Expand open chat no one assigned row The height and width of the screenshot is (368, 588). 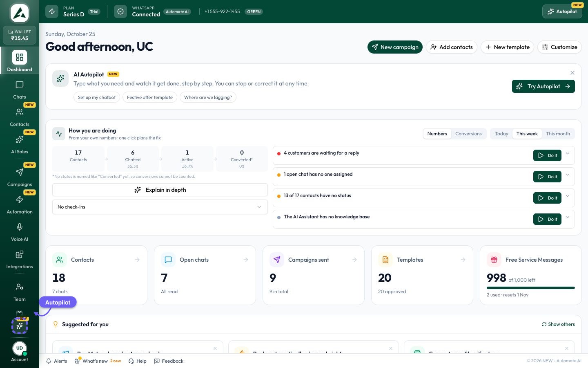pyautogui.click(x=568, y=175)
